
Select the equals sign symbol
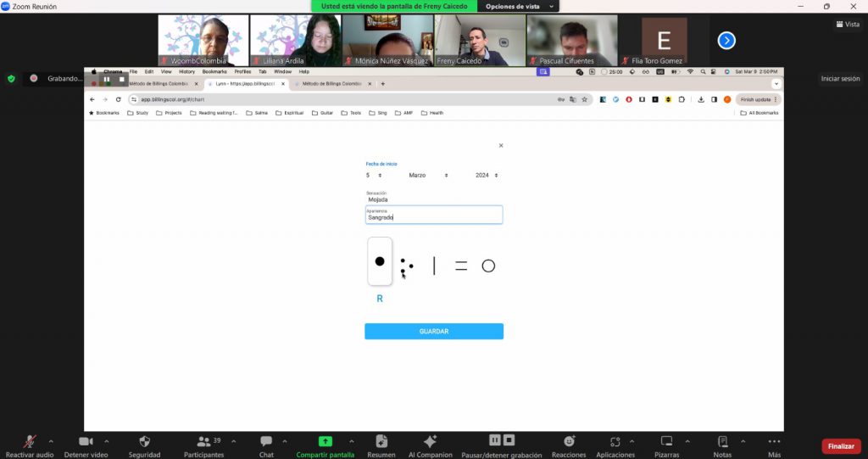[461, 266]
